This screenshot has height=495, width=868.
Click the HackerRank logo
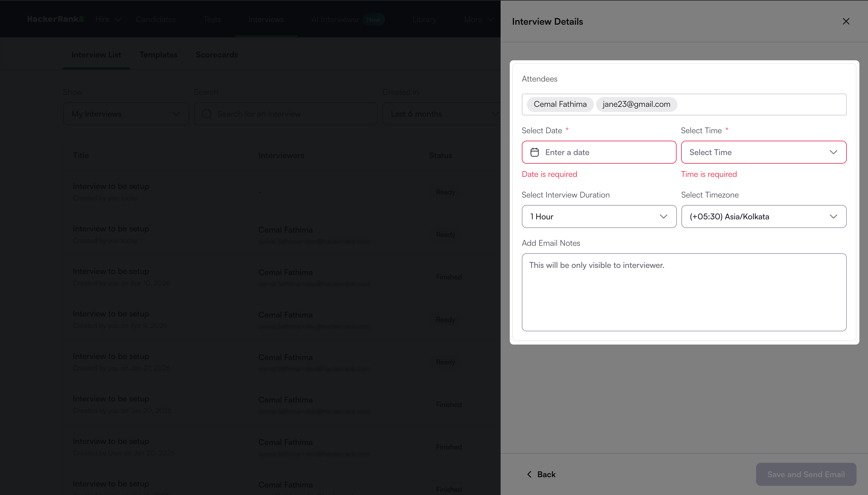(55, 19)
